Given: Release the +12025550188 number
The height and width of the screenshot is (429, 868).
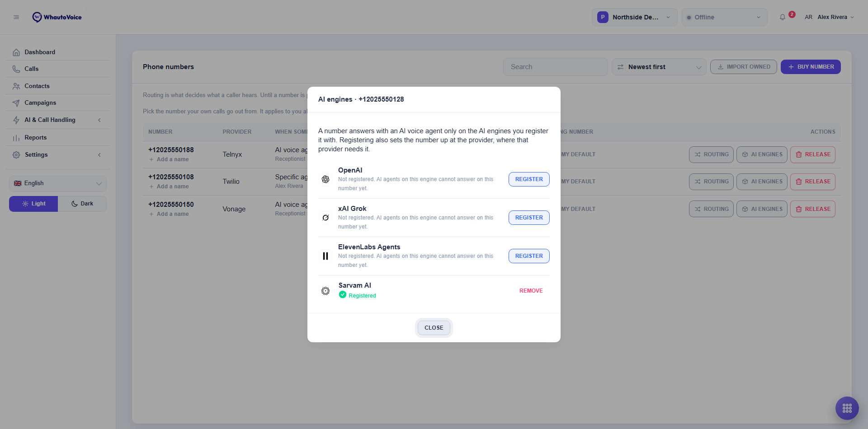Looking at the screenshot, I should tap(812, 154).
